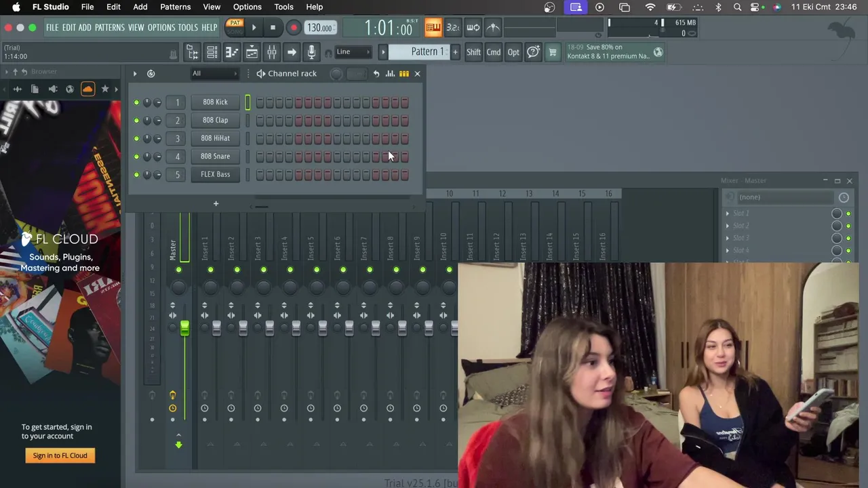This screenshot has height=488, width=868.
Task: Click the microphone recording icon
Action: pyautogui.click(x=311, y=52)
